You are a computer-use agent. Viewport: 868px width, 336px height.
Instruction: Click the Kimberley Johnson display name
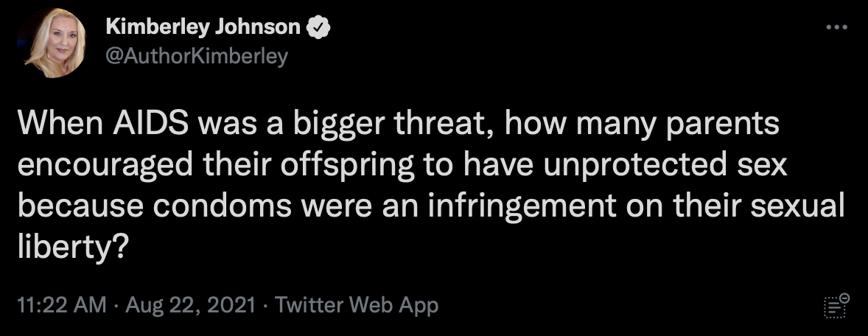point(203,28)
